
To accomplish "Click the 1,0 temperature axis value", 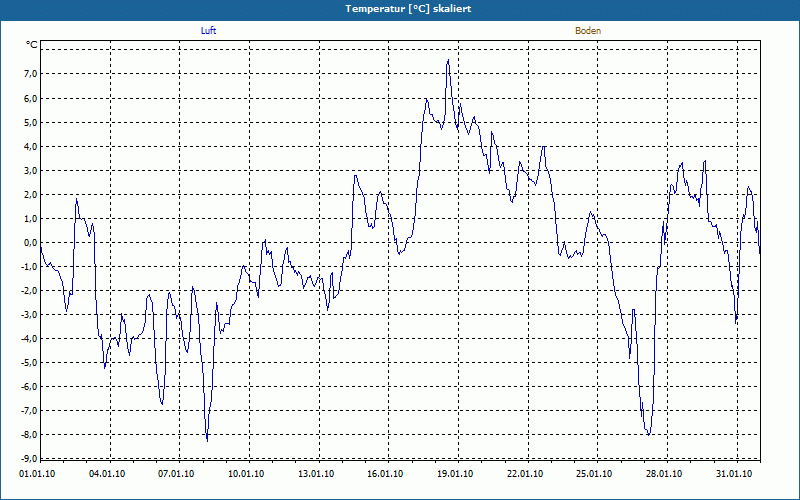I will pos(31,218).
